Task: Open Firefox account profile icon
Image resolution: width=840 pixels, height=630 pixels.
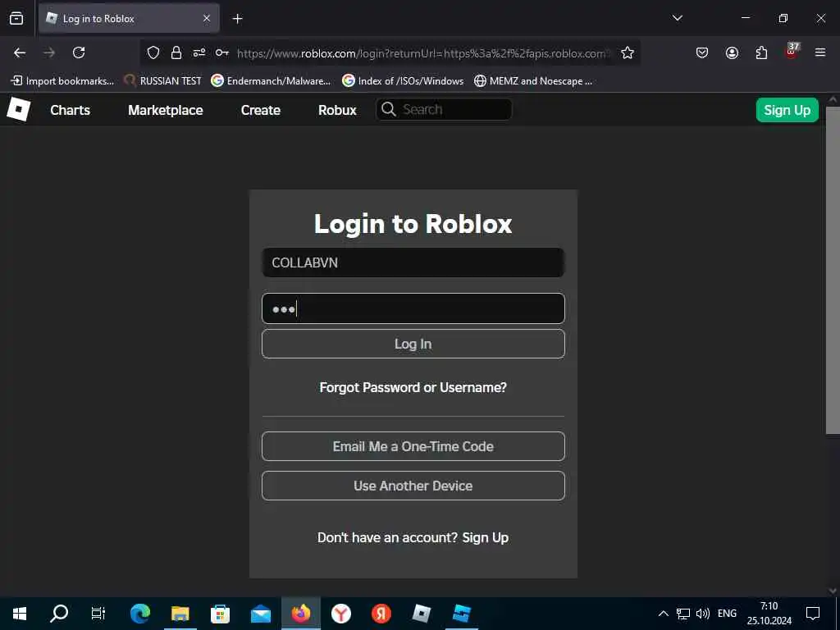Action: [x=732, y=52]
